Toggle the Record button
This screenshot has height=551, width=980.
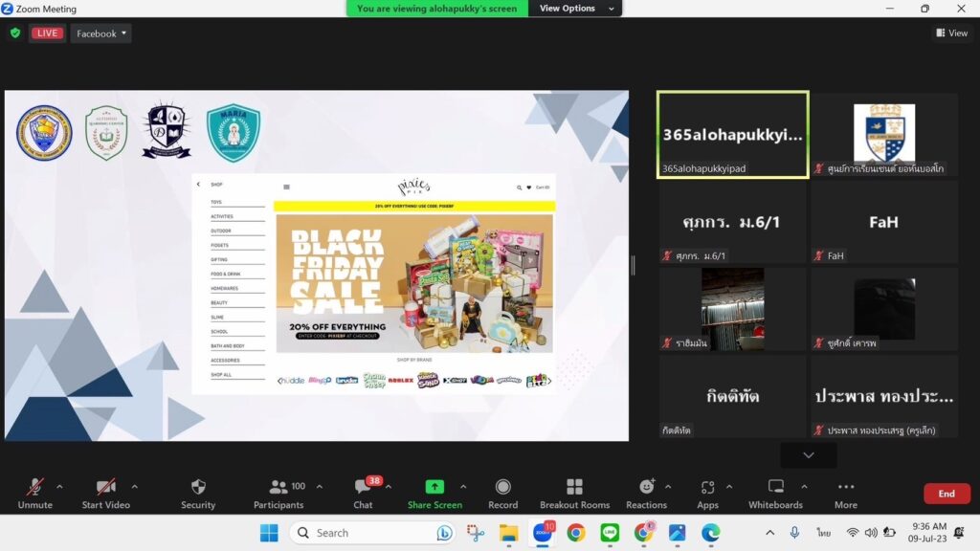502,487
